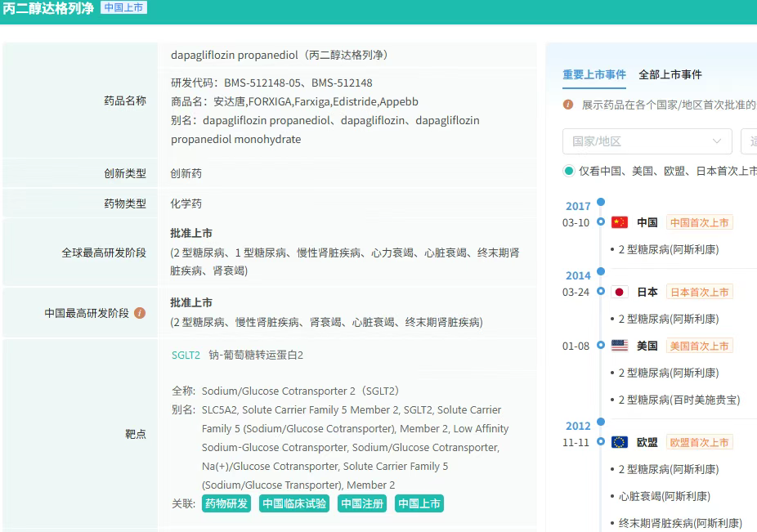The image size is (757, 532).
Task: Toggle the 仅看中国、美国、欧盟、日本首次上市 radio option
Action: 569,171
